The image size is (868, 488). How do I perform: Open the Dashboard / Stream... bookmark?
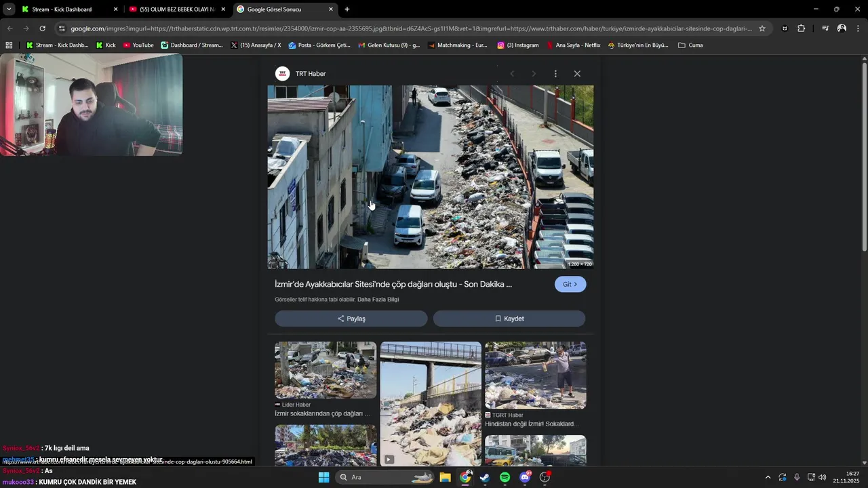click(192, 45)
